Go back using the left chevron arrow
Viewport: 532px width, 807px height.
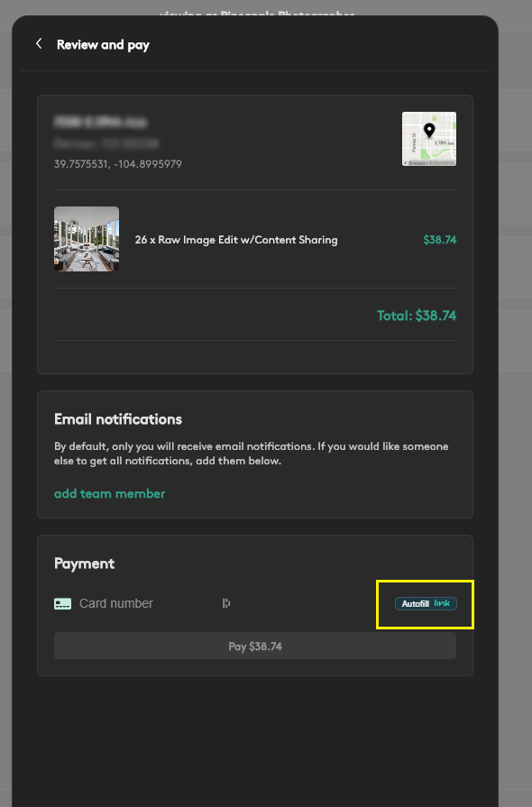pos(39,44)
